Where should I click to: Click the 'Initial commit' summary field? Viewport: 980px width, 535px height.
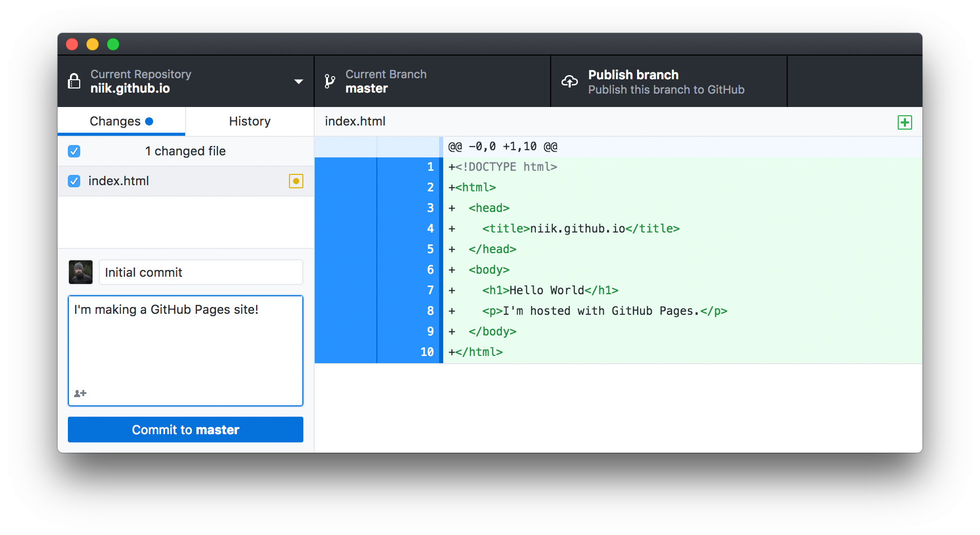pyautogui.click(x=201, y=272)
